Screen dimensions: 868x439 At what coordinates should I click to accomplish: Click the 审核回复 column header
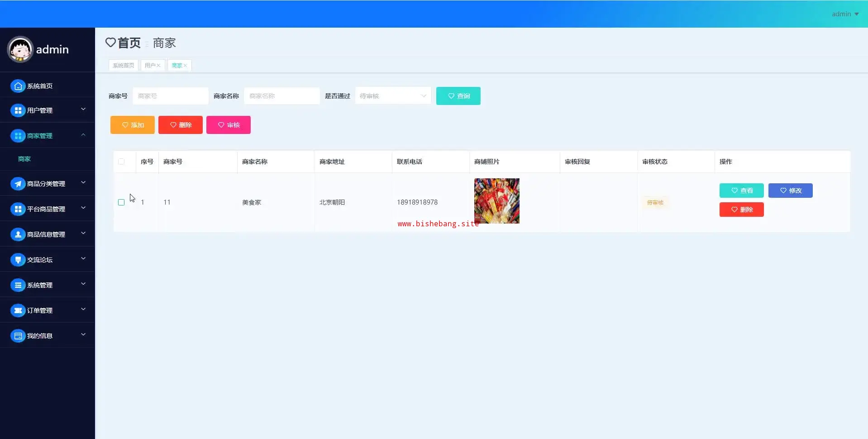pyautogui.click(x=577, y=162)
